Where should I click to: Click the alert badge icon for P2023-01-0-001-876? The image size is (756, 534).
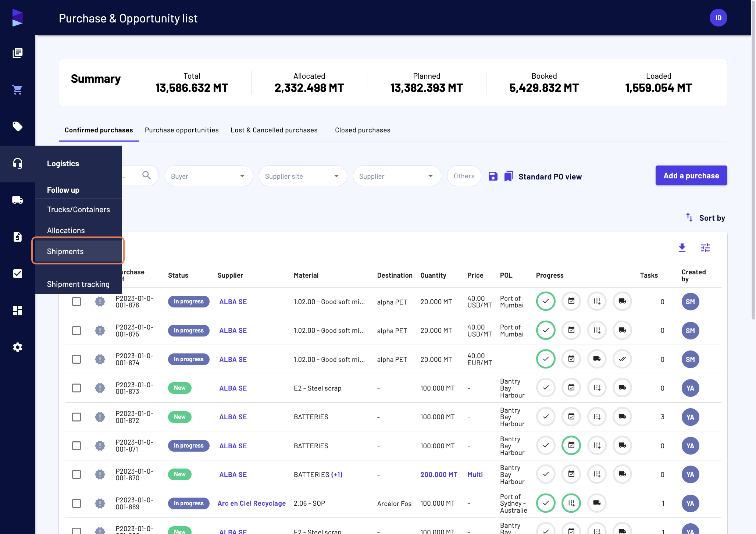100,302
